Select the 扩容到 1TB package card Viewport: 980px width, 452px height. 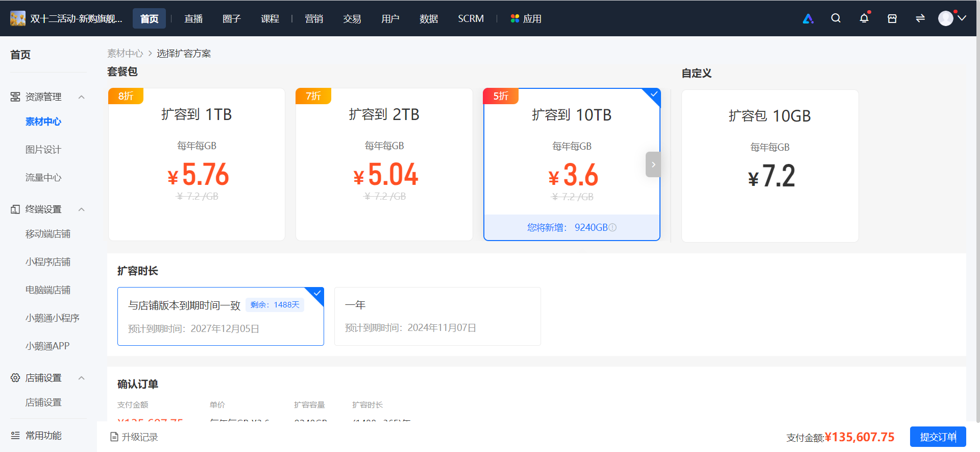point(197,164)
